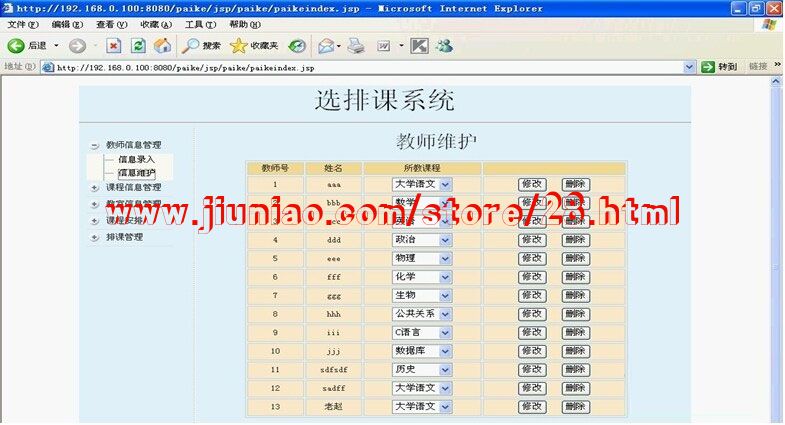Open the Search (搜索) toolbar icon
785x425 pixels.
tap(192, 45)
